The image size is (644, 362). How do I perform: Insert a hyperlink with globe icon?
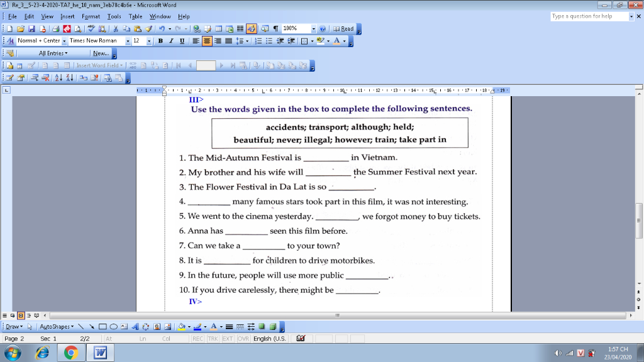pos(197,29)
